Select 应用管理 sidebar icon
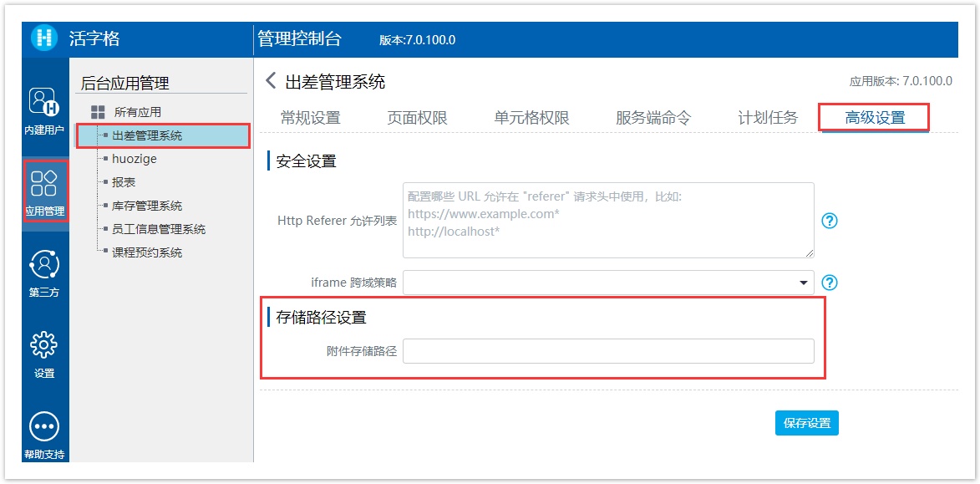This screenshot has height=484, width=980. [44, 183]
